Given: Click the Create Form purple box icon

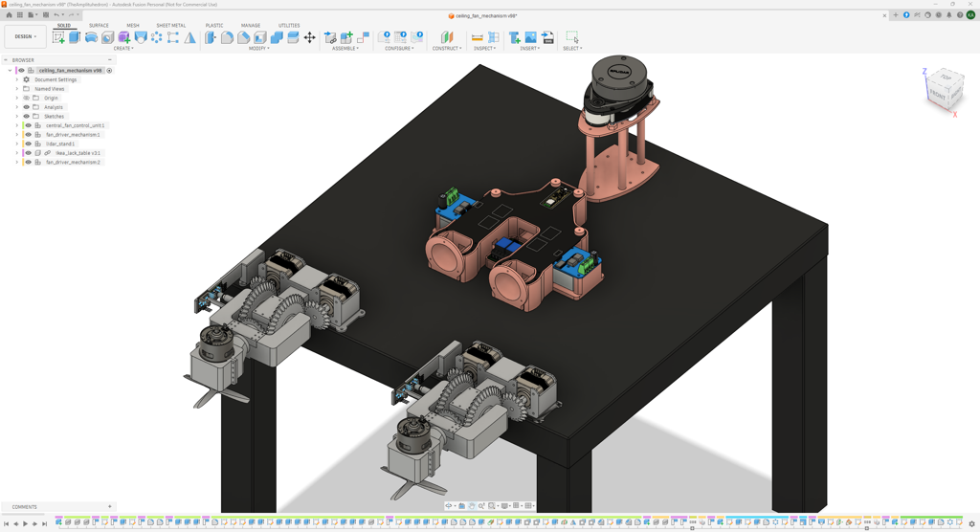Looking at the screenshot, I should 123,37.
